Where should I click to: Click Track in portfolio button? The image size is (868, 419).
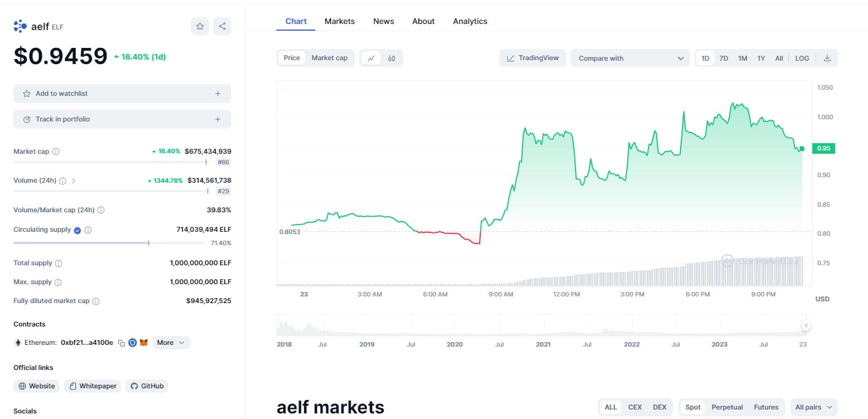click(x=122, y=119)
